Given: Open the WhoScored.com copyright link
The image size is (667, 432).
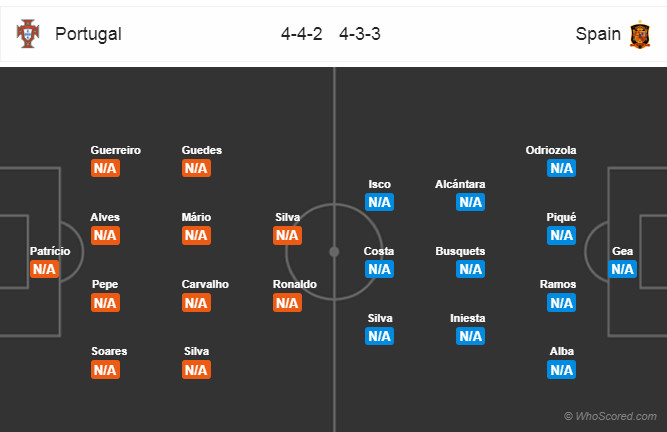Looking at the screenshot, I should (x=610, y=416).
